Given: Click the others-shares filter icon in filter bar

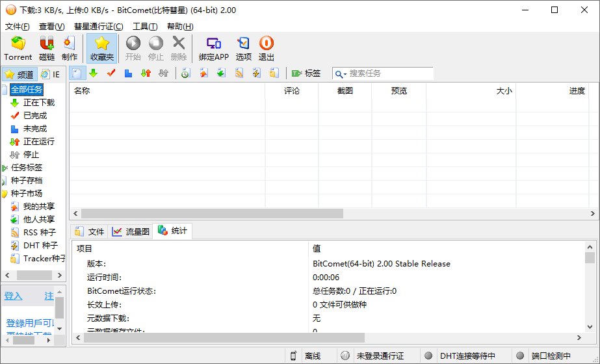Looking at the screenshot, I should [221, 73].
